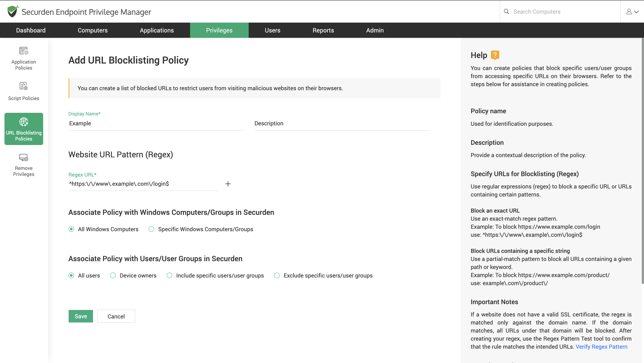
Task: Select the All users radio button
Action: coord(71,275)
